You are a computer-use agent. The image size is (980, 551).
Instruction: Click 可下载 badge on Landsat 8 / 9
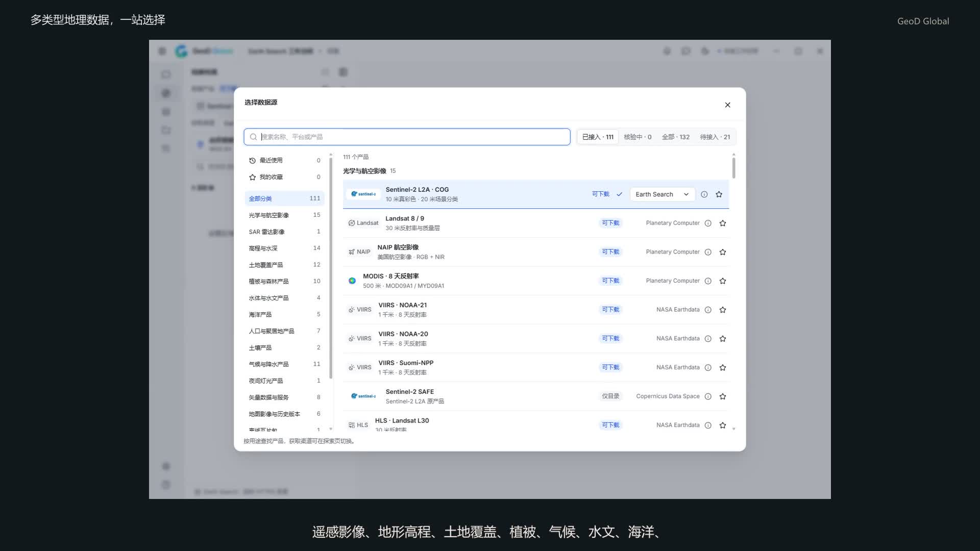click(610, 223)
